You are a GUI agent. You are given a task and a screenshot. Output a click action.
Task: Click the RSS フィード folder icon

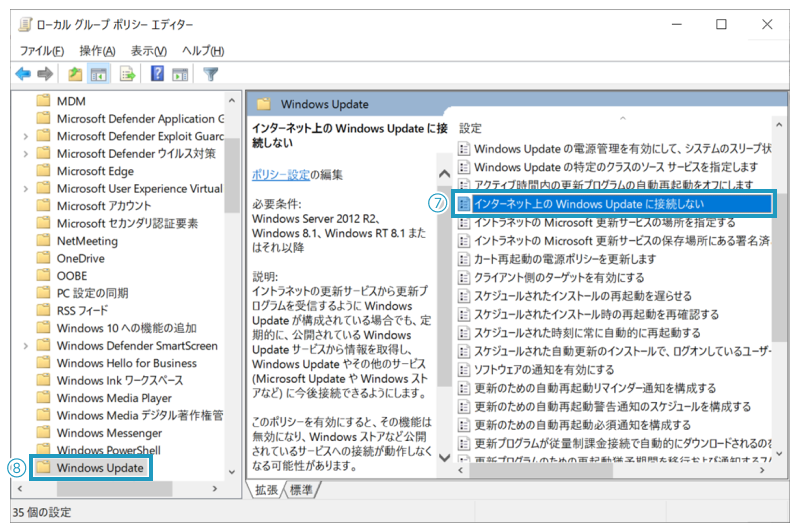44,310
